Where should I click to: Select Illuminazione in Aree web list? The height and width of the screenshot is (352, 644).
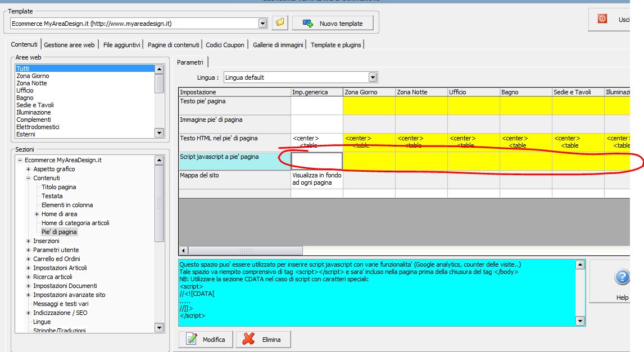84,112
